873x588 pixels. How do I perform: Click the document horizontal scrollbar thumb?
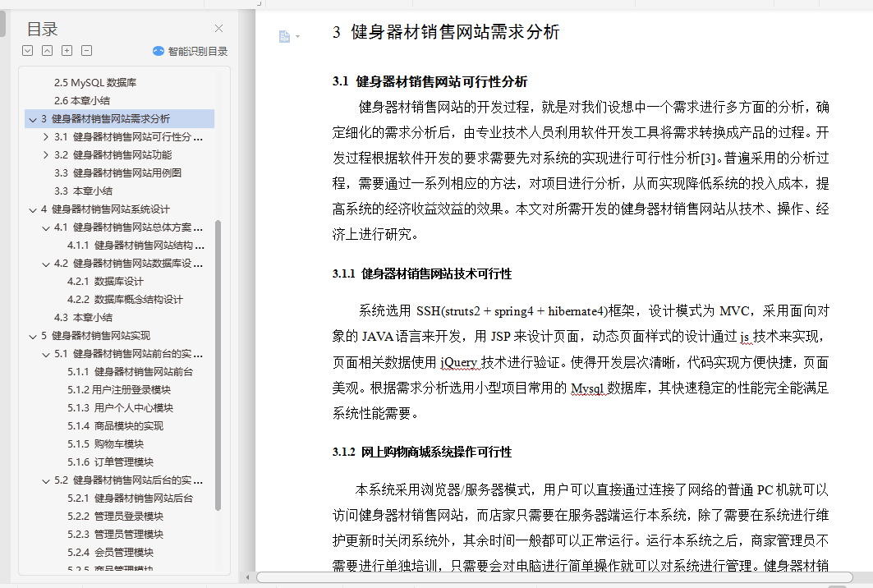554,577
